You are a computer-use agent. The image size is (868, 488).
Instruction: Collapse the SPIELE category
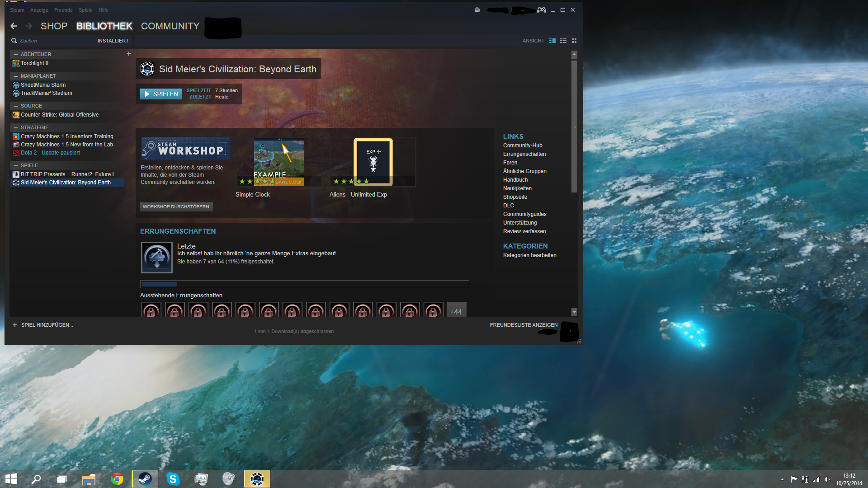[16, 165]
